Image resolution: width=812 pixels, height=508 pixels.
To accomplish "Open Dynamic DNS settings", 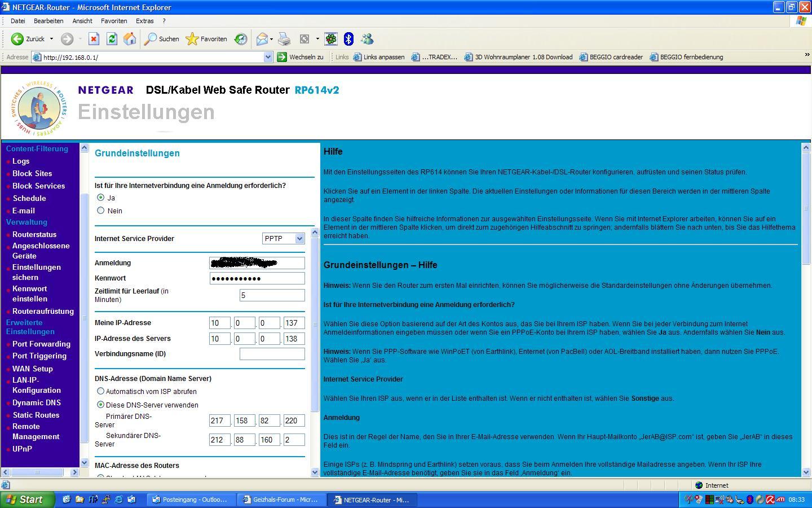I will [x=37, y=402].
